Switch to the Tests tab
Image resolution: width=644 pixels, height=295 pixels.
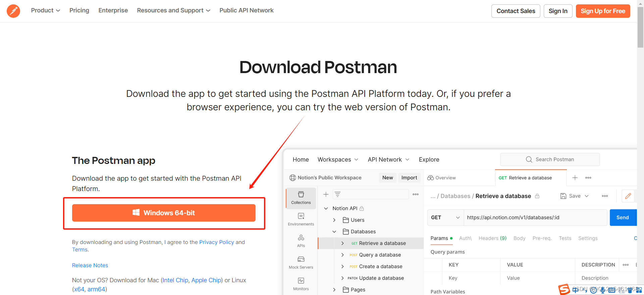(565, 238)
